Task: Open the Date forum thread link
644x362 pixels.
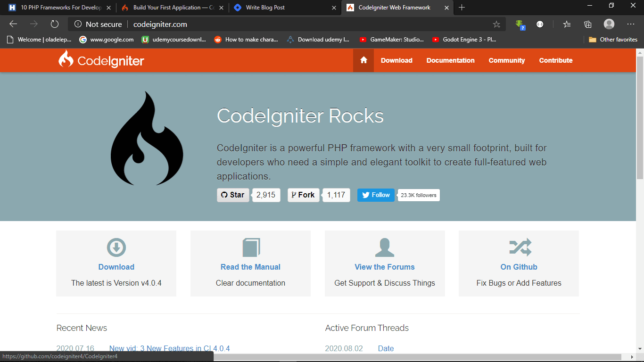Action: pos(386,349)
